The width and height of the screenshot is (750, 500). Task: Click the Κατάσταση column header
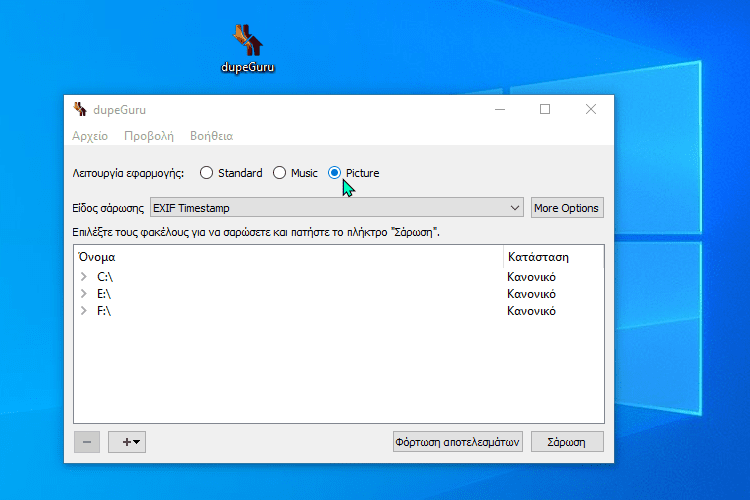[x=554, y=257]
